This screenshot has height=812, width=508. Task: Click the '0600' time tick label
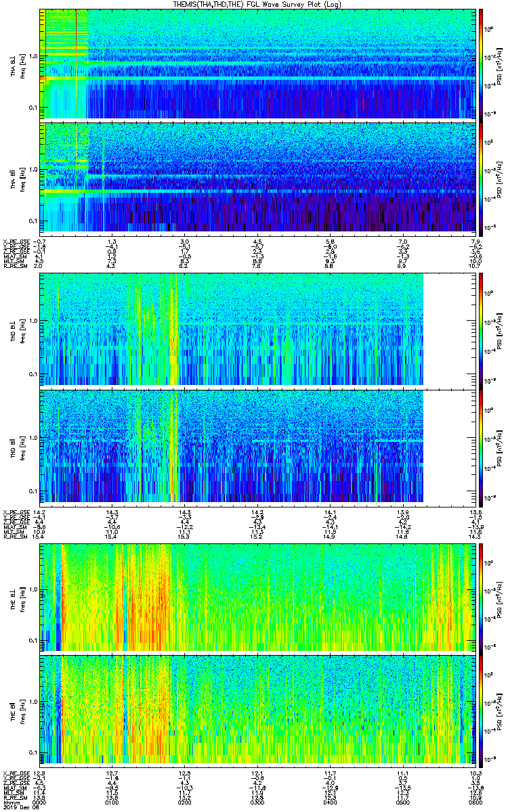click(475, 801)
